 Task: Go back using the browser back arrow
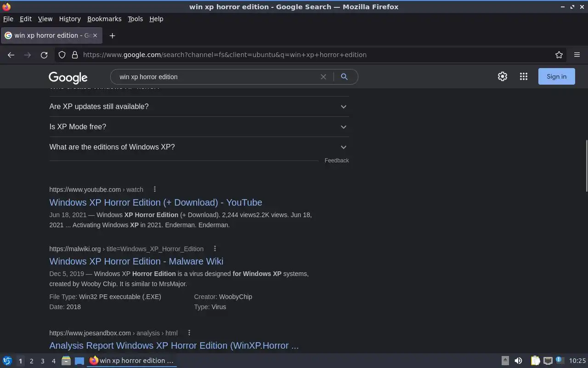11,55
